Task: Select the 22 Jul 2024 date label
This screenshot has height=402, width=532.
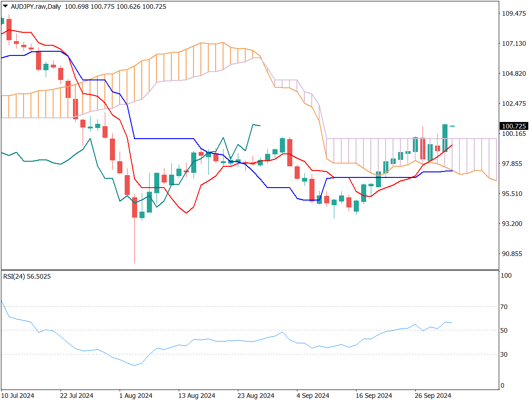Action: 77,396
